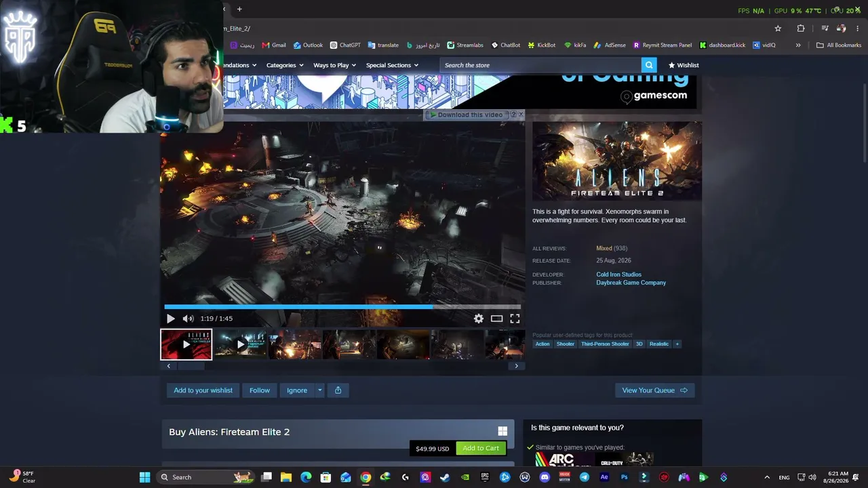This screenshot has height=488, width=868.
Task: Open Chrome extensions puzzle icon
Action: click(801, 28)
